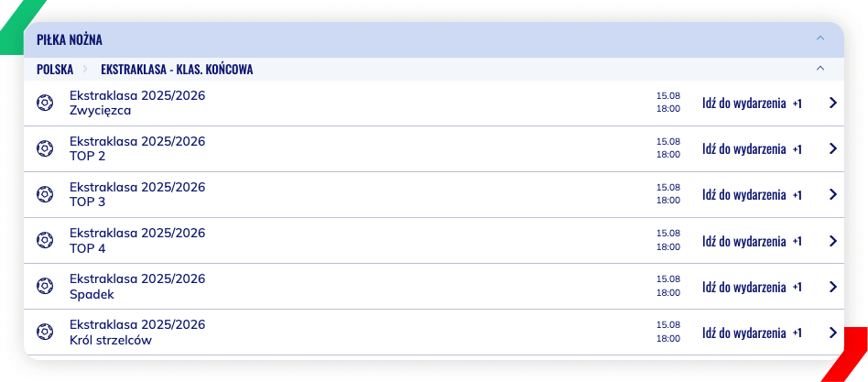Image resolution: width=868 pixels, height=382 pixels.
Task: Open +1 markets for TOP 4
Action: click(x=797, y=241)
